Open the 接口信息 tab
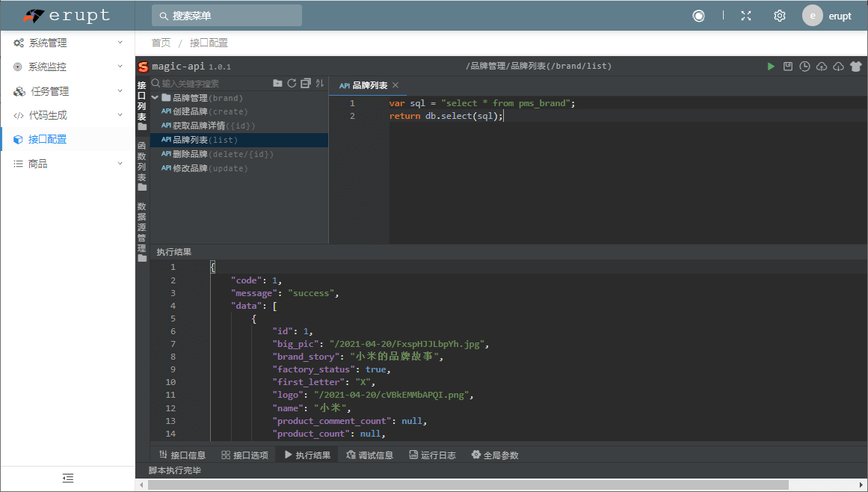This screenshot has height=492, width=868. click(x=182, y=455)
